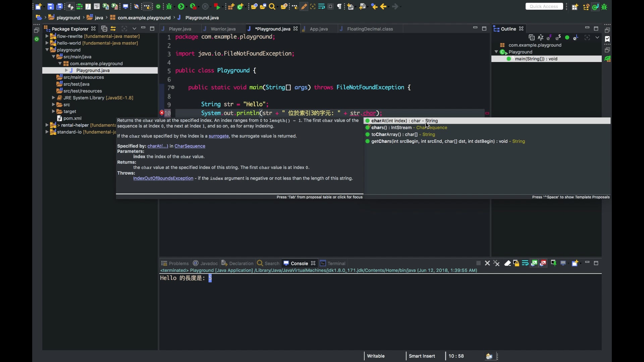The image size is (644, 362).
Task: Toggle Show Whitespace Characters
Action: [x=340, y=6]
